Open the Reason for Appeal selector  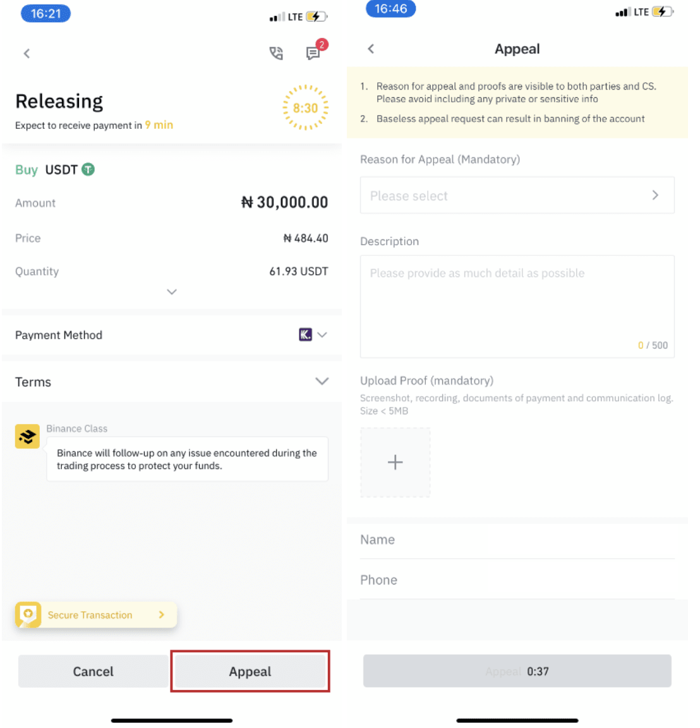pos(517,195)
